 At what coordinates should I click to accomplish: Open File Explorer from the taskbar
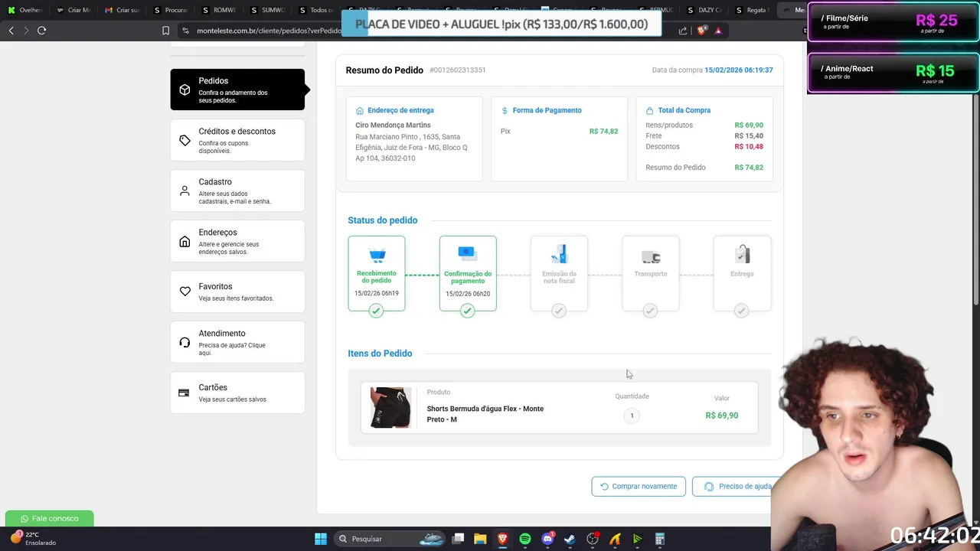click(x=480, y=539)
